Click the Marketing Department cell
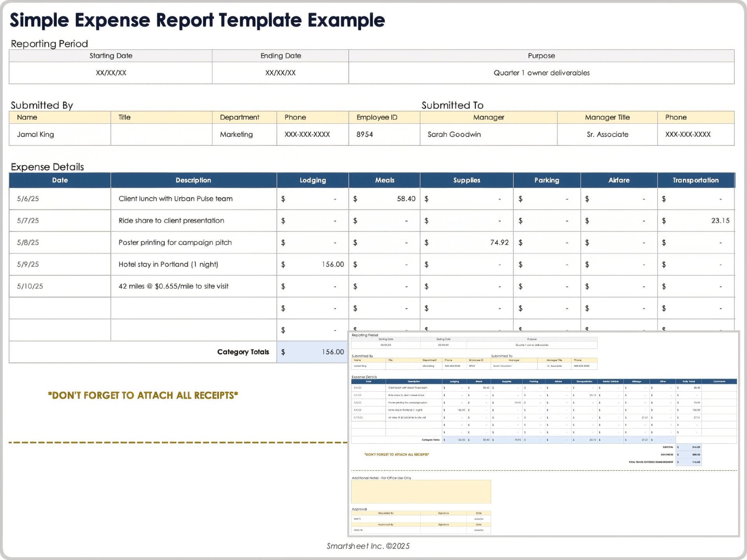Screen dimensions: 747x560 point(244,134)
